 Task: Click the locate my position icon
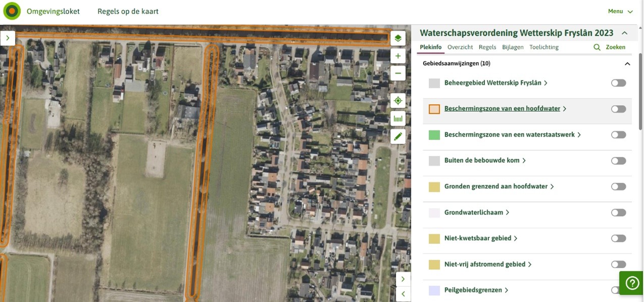coord(398,101)
